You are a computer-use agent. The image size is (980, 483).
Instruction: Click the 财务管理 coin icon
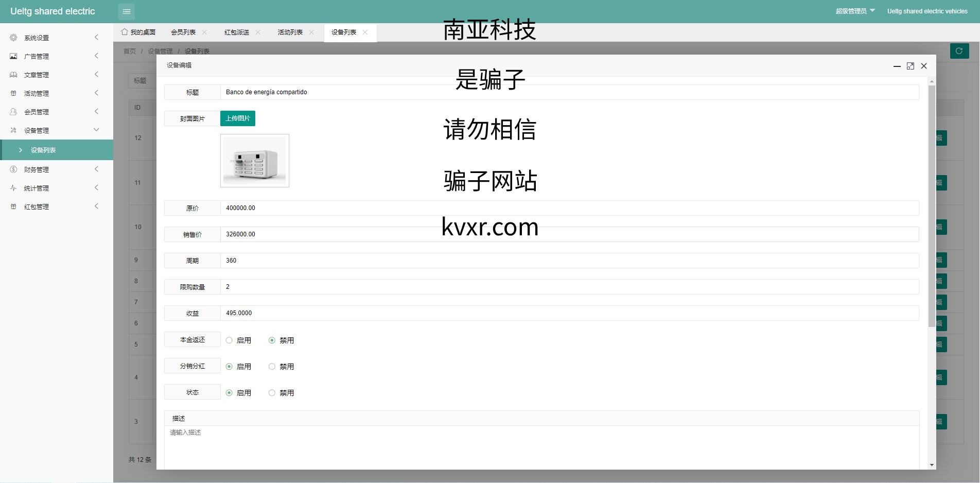click(13, 169)
